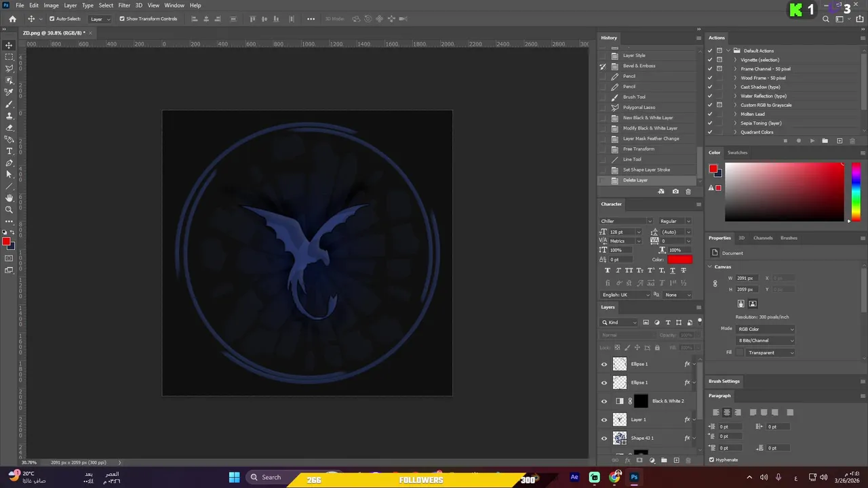Create new action in Actions panel
This screenshot has width=868, height=488.
tap(840, 141)
